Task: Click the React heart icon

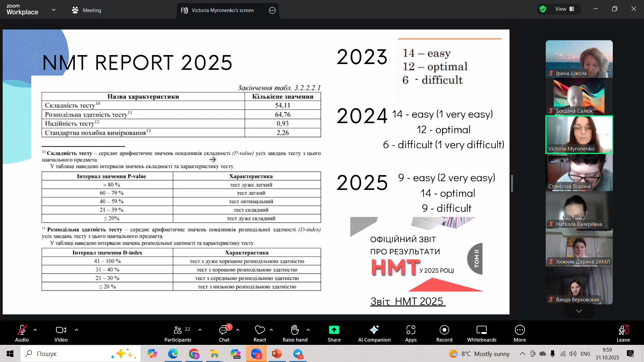Action: pyautogui.click(x=260, y=330)
